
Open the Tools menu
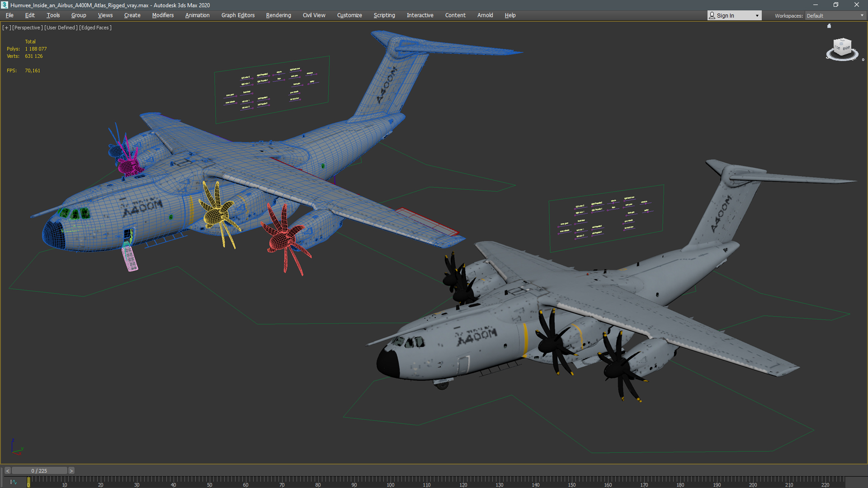53,15
